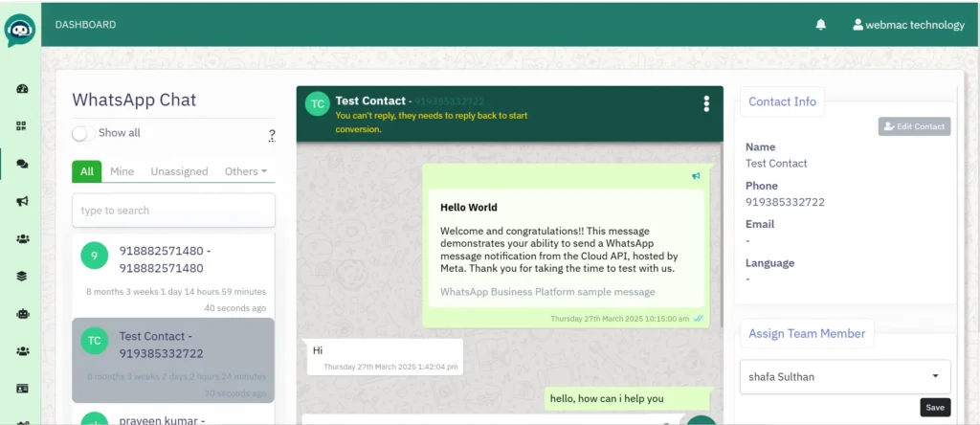Click the question mark help icon

click(x=272, y=136)
